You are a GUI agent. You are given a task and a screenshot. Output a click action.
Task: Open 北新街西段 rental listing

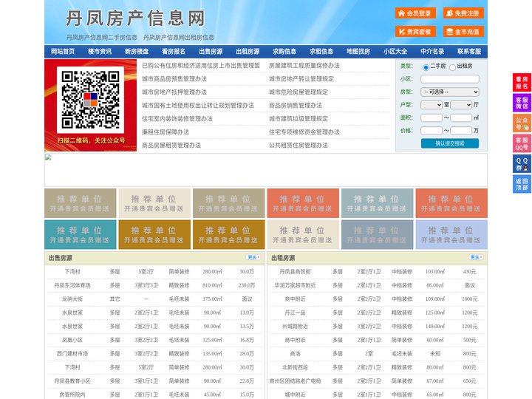(295, 367)
